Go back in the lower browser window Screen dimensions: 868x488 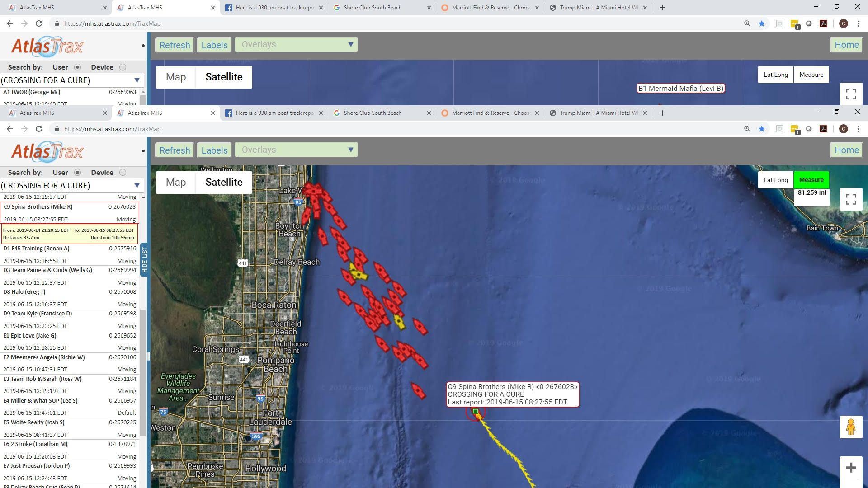coord(9,129)
